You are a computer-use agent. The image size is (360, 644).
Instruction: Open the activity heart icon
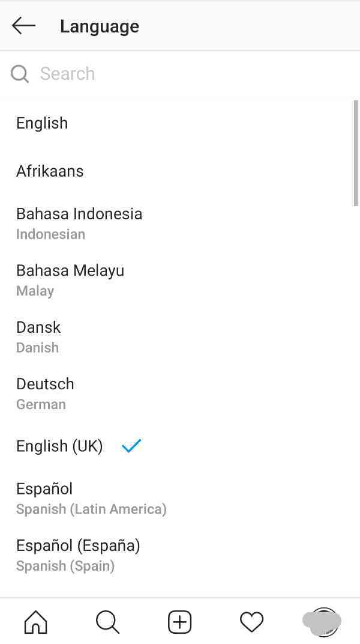(251, 622)
